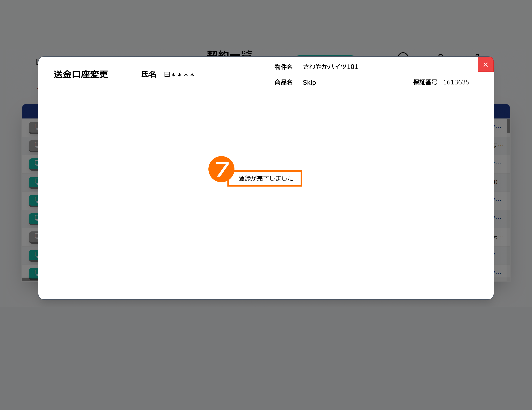The height and width of the screenshot is (410, 532).
Task: Click the gray message icon in first row
Action: coord(34,127)
